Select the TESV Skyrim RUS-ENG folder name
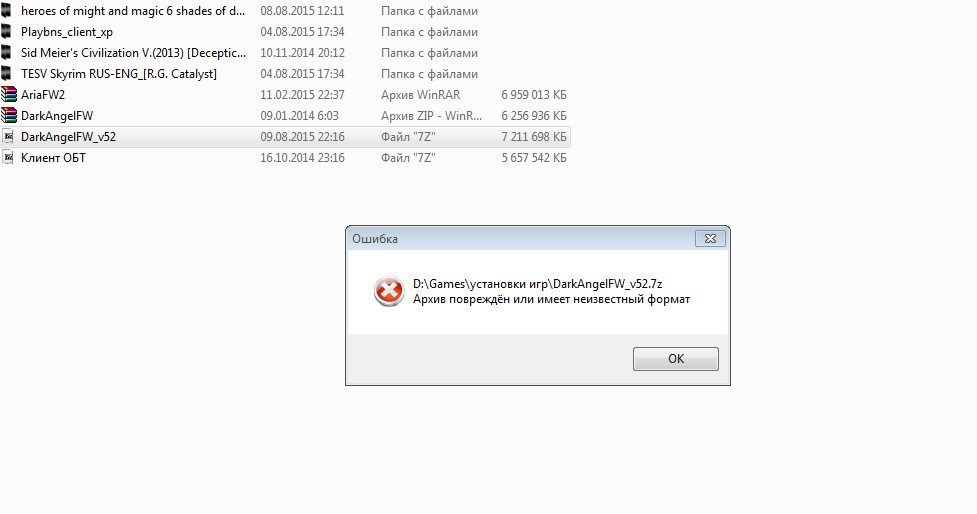 coord(119,74)
